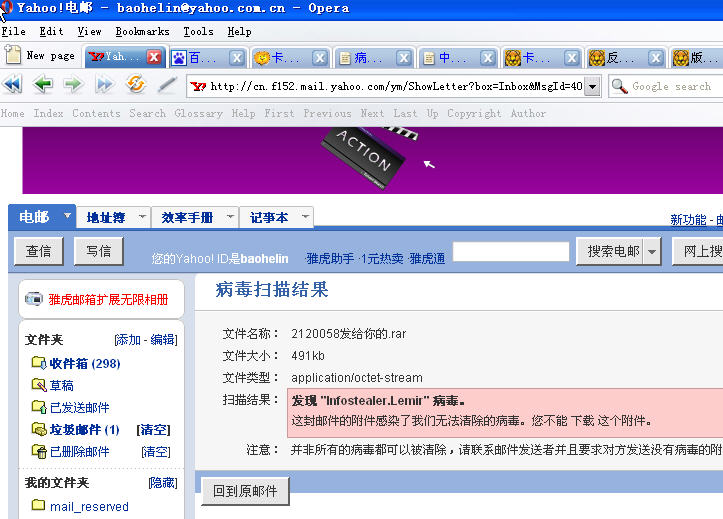Image resolution: width=723 pixels, height=519 pixels.
Task: Click the trash folder icon 已删除邮件
Action: 39,451
